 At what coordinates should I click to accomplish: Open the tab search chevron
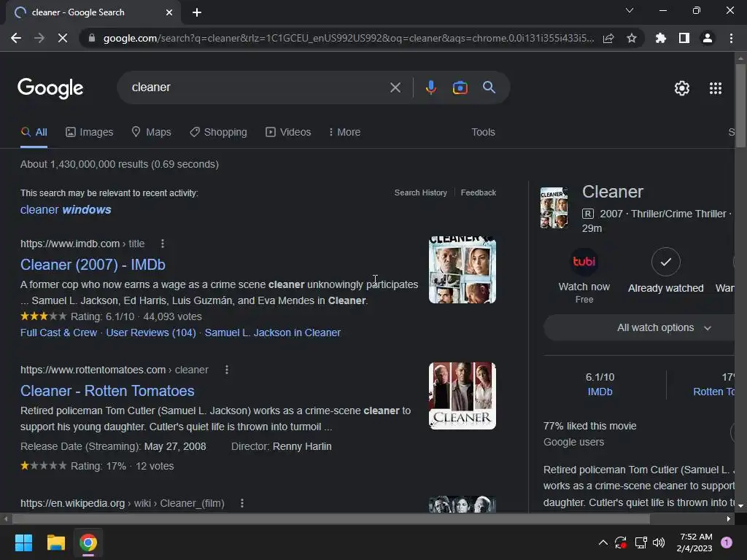(x=630, y=10)
